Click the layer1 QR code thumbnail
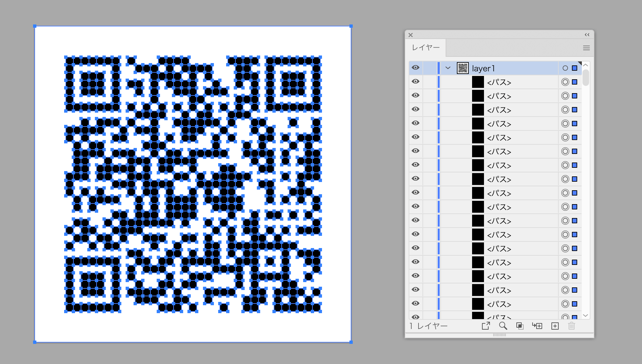The height and width of the screenshot is (364, 642). click(462, 68)
